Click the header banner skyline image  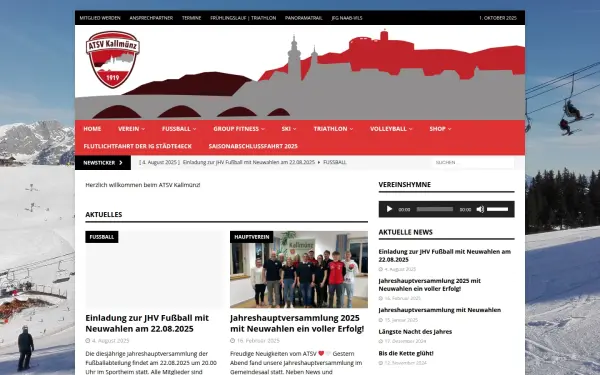(300, 72)
